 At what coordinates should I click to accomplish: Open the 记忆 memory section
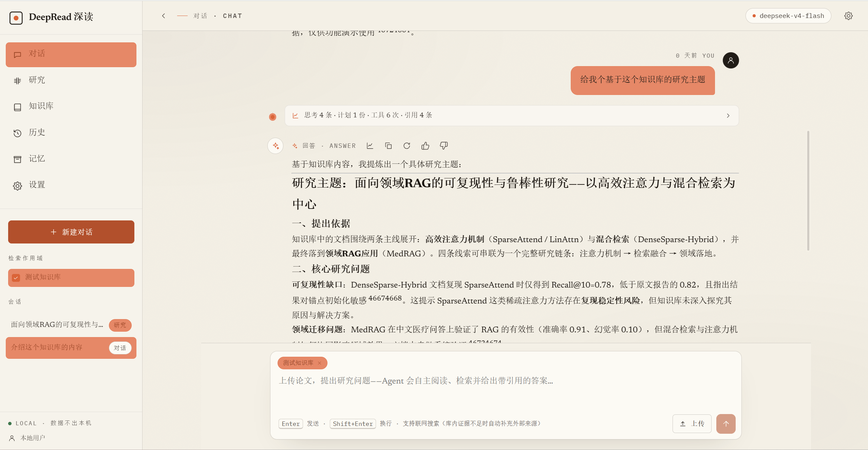point(71,159)
